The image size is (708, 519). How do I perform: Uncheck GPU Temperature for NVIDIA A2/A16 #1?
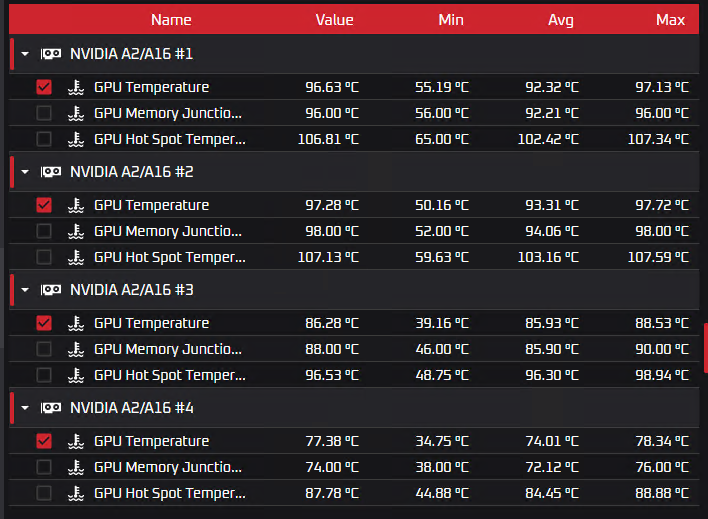44,87
